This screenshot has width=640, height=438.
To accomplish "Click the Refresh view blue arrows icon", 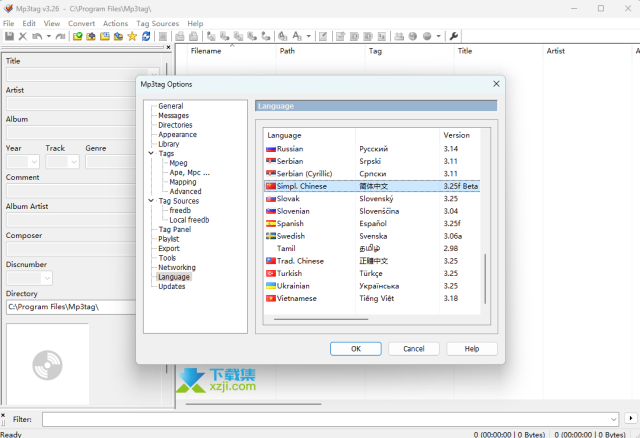I will click(146, 36).
